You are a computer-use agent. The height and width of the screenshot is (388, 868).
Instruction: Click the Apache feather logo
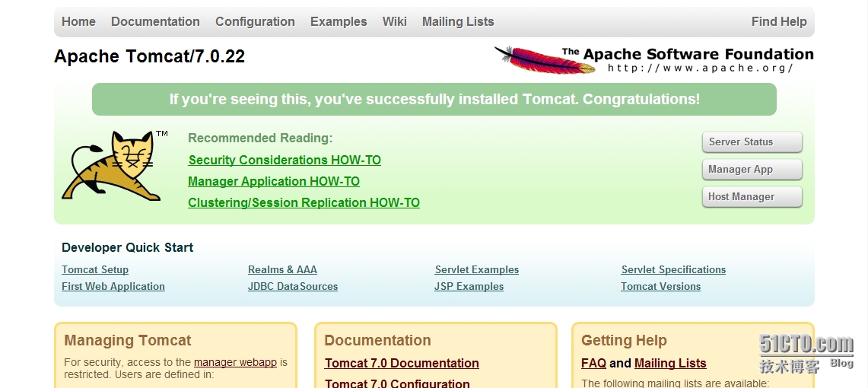click(x=545, y=60)
